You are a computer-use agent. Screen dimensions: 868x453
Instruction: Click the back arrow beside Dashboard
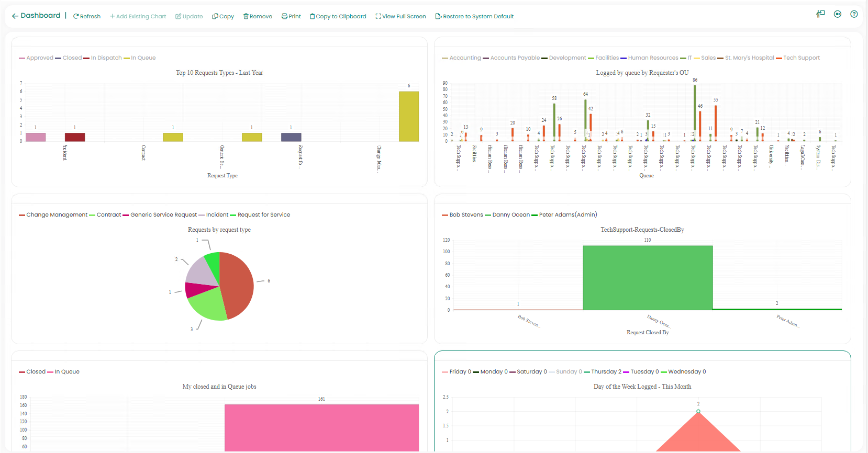point(15,16)
